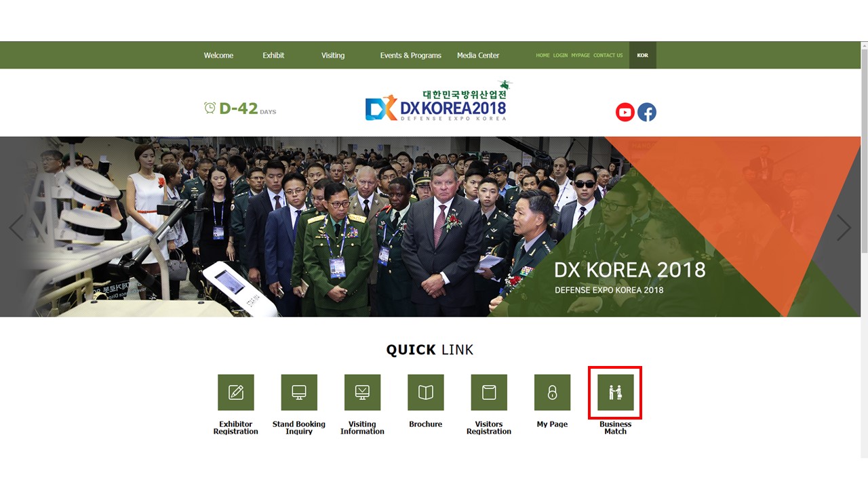Screen dimensions: 868x488
Task: Click the Business Match label text
Action: 616,428
